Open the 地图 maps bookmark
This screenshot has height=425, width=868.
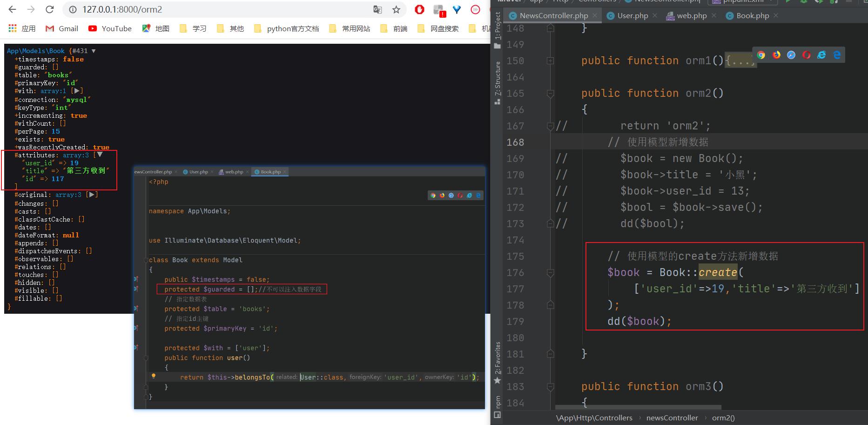(156, 28)
